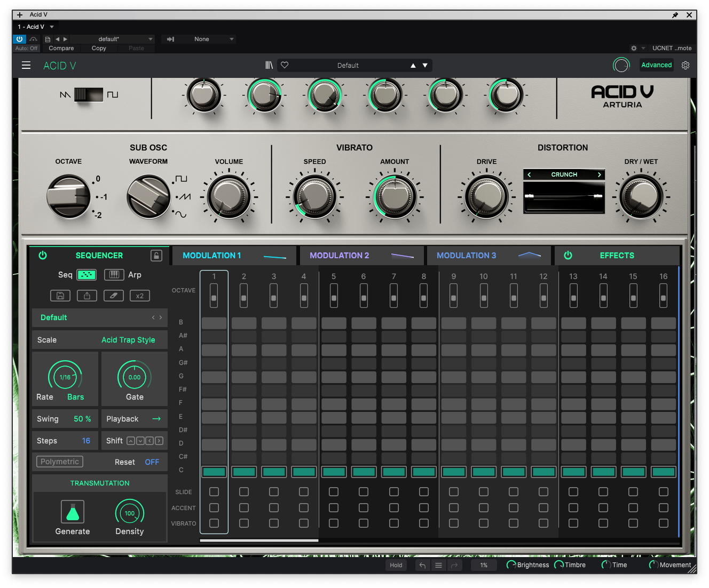Select the next preset with the down triangle

click(x=425, y=66)
